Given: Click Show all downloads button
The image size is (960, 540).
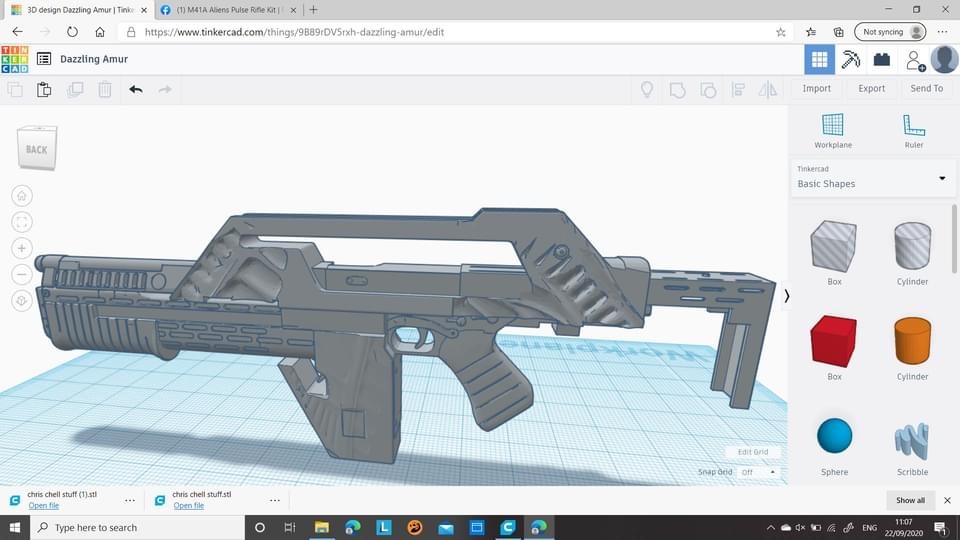Looking at the screenshot, I should point(910,500).
